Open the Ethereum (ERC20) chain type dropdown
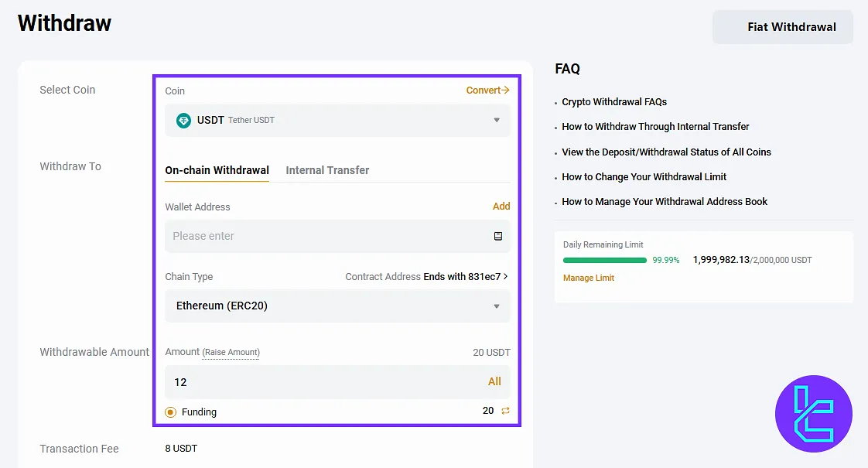Image resolution: width=868 pixels, height=468 pixels. coord(337,306)
